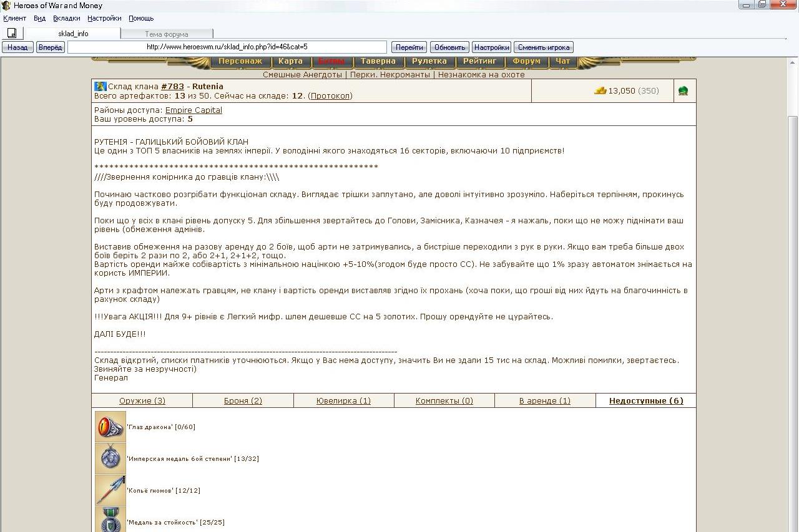The width and height of the screenshot is (799, 532).
Task: Open the clan #783 link
Action: coord(172,87)
